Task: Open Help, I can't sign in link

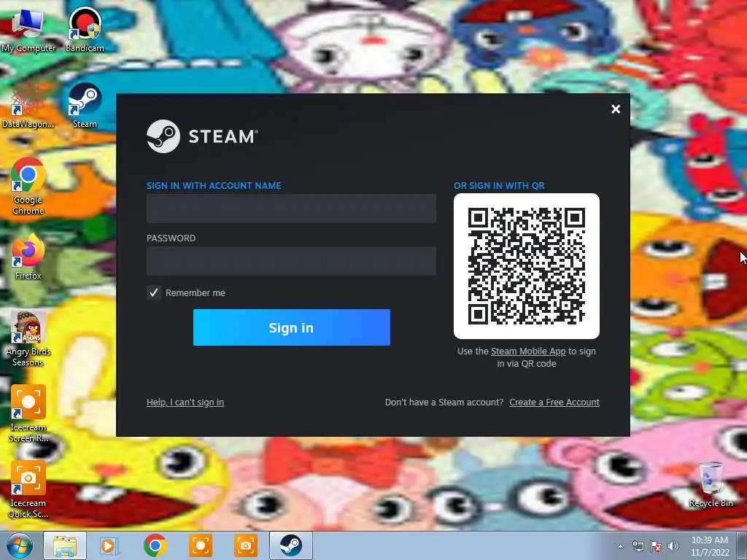Action: point(185,402)
